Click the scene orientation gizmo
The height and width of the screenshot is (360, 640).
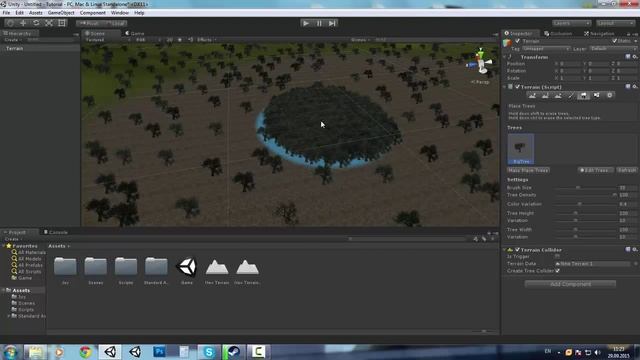(481, 62)
